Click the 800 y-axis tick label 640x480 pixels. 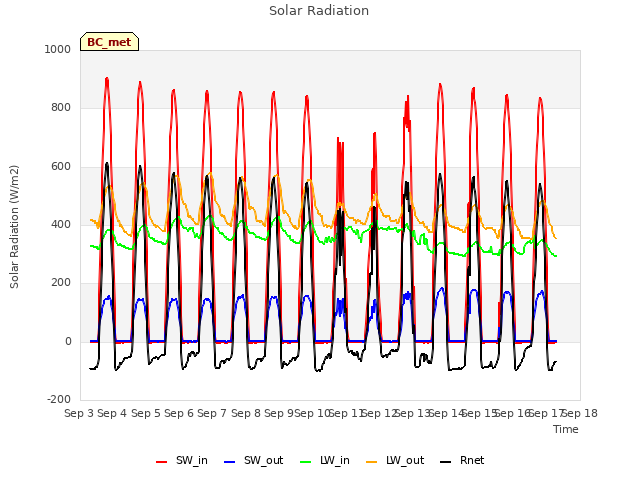61,108
